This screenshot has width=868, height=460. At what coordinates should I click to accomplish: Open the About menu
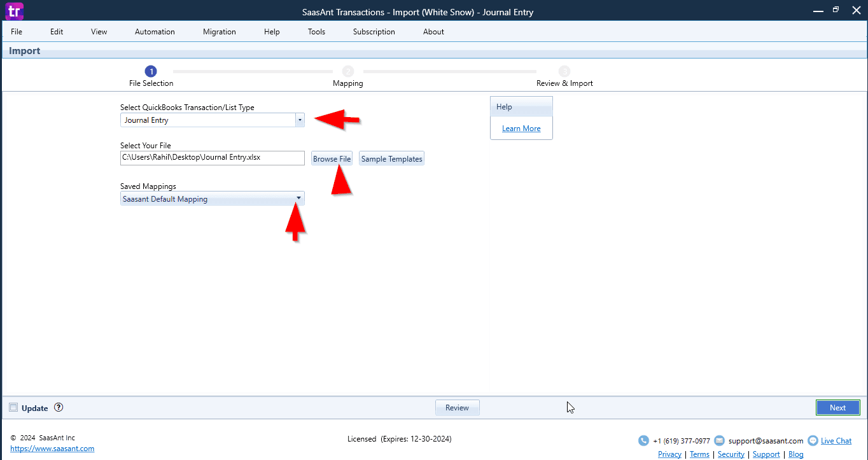pyautogui.click(x=433, y=32)
